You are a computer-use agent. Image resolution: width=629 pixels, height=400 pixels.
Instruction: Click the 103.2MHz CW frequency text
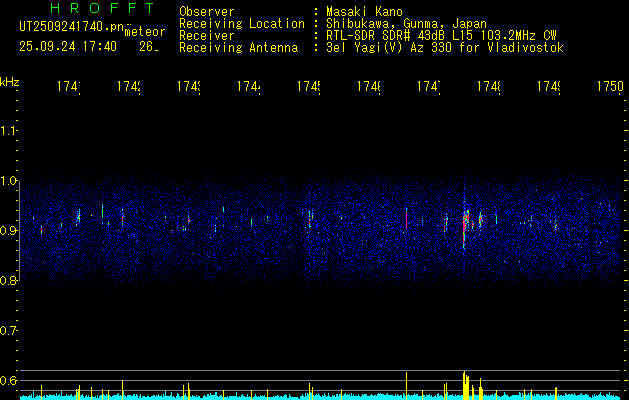(519, 36)
